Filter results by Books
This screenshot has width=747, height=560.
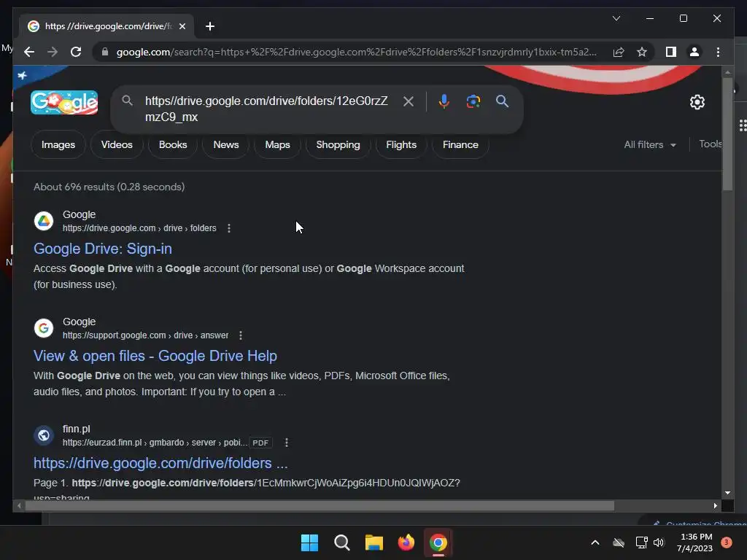[x=173, y=145]
